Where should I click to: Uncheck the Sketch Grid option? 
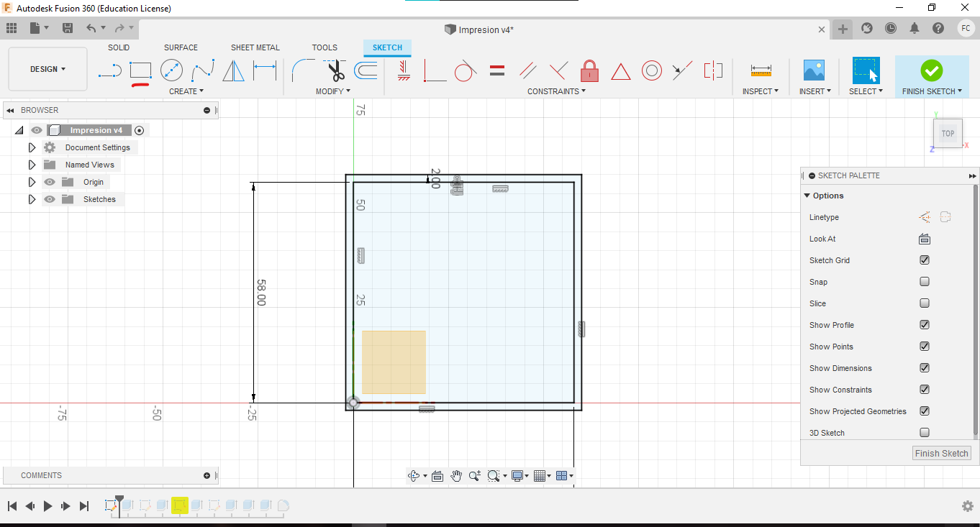point(925,260)
